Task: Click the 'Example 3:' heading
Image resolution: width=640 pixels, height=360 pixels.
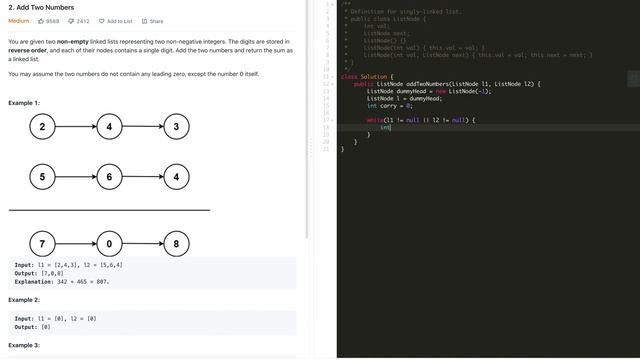Action: (24, 345)
